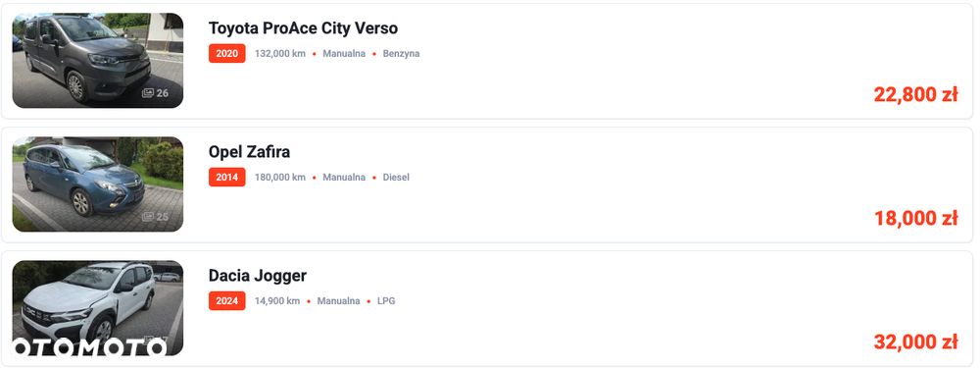Open the photo count icon on Opel thumbnail
980x368 pixels.
(x=148, y=217)
